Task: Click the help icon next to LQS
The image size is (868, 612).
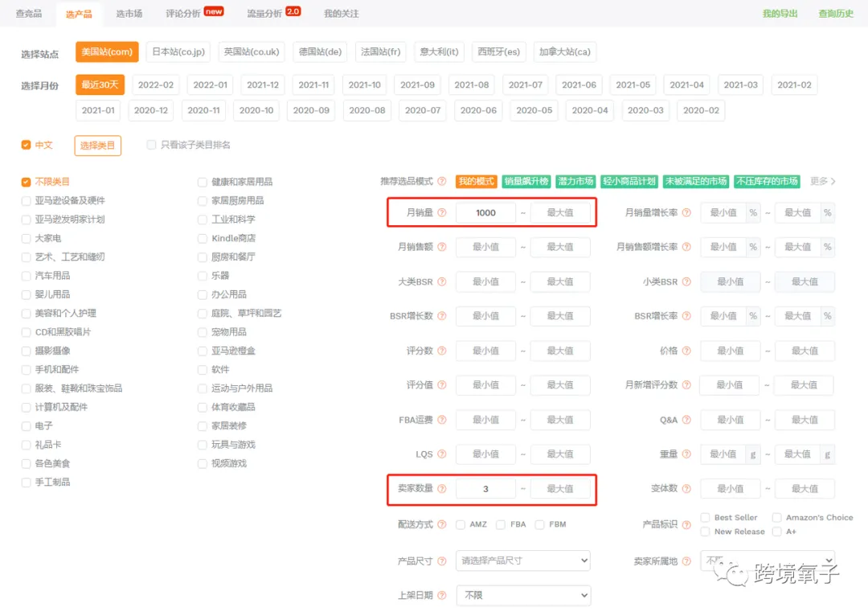Action: pyautogui.click(x=442, y=454)
